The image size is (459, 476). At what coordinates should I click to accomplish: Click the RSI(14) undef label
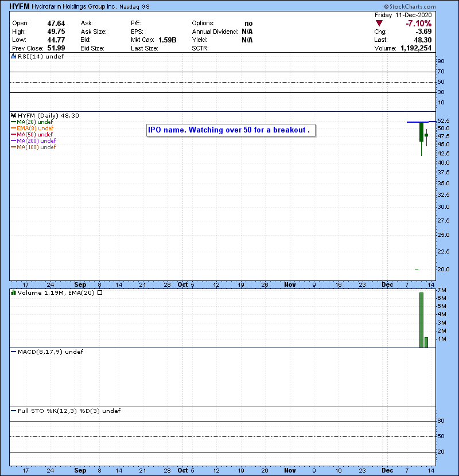tap(41, 56)
